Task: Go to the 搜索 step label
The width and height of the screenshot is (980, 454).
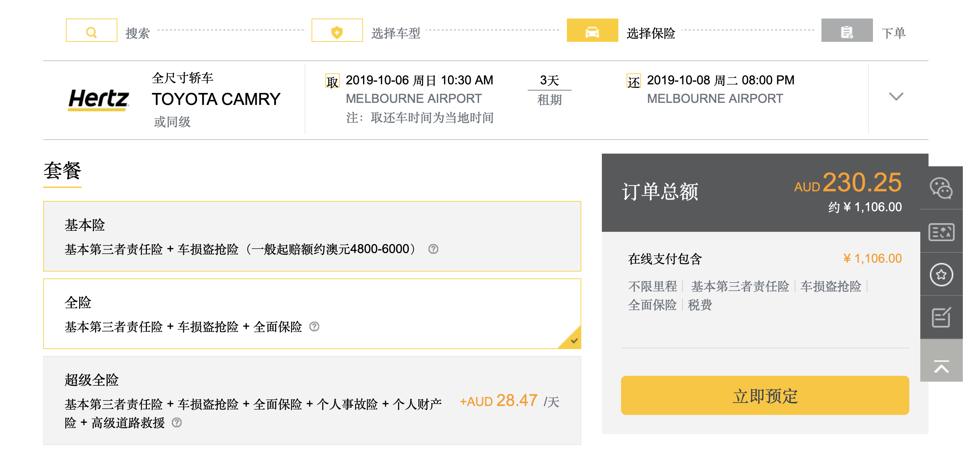Action: [137, 34]
